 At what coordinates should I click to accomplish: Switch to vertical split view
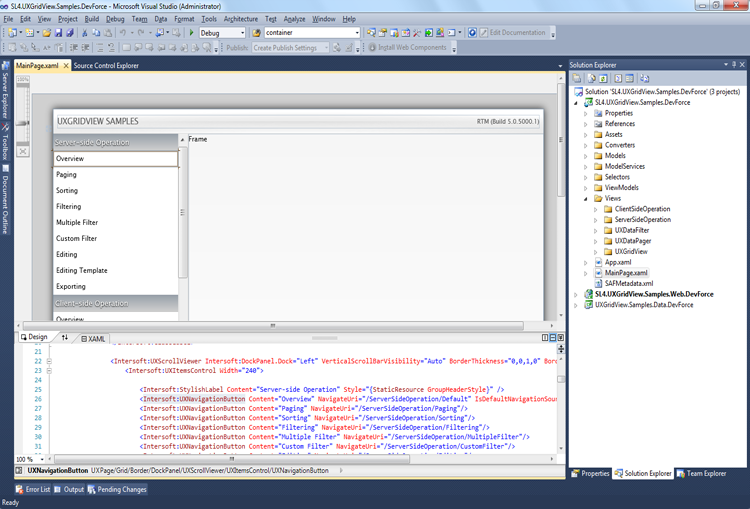coord(545,338)
